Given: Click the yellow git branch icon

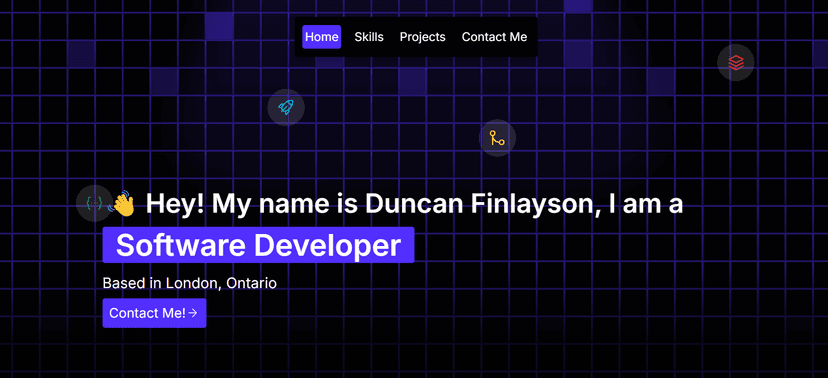Looking at the screenshot, I should [497, 138].
